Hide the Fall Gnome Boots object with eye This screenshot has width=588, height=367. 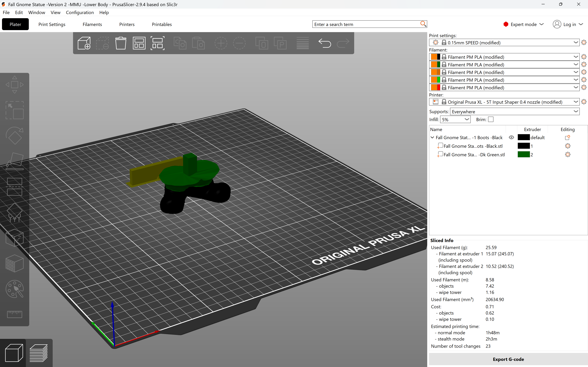point(511,137)
